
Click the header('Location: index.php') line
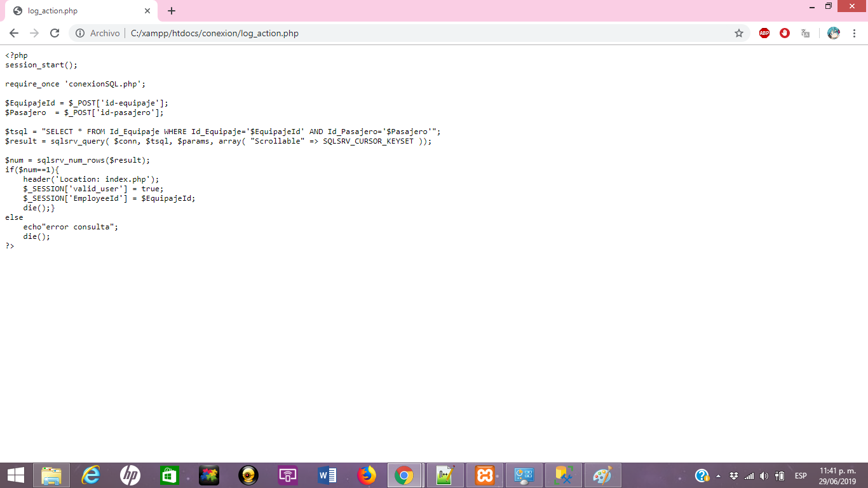pyautogui.click(x=92, y=179)
